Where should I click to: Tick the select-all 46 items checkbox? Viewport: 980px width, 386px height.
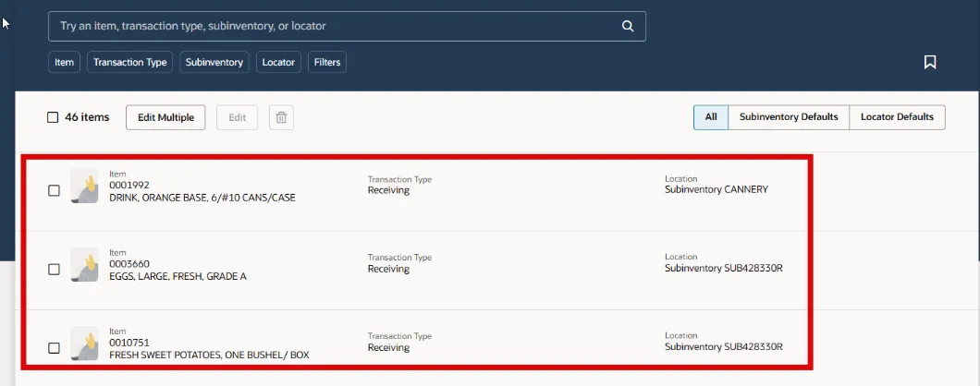click(x=53, y=117)
